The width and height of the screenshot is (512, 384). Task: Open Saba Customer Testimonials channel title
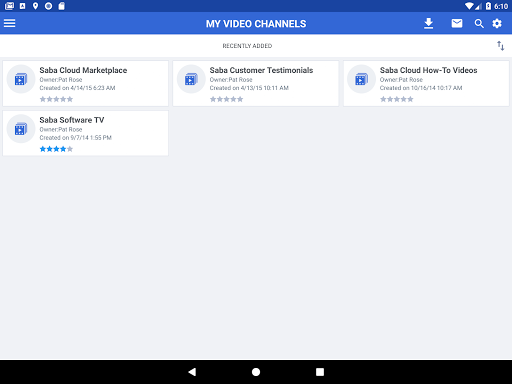(x=261, y=70)
